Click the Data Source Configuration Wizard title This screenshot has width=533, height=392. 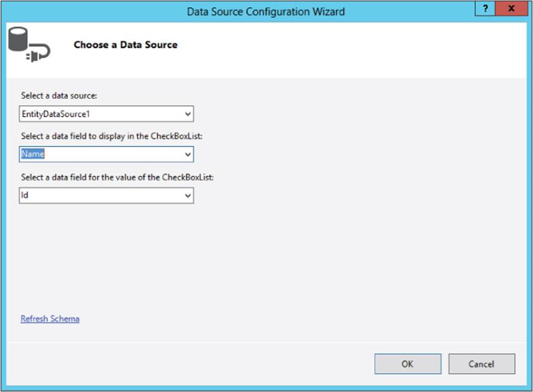pos(266,12)
